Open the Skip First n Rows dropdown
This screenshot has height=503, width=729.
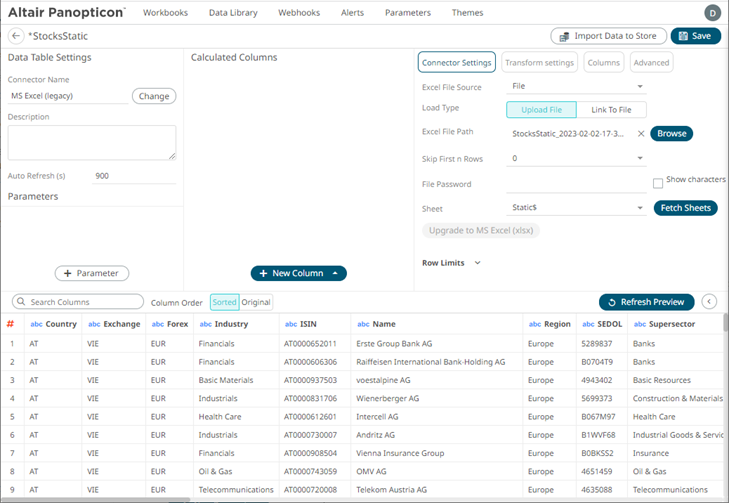coord(576,159)
